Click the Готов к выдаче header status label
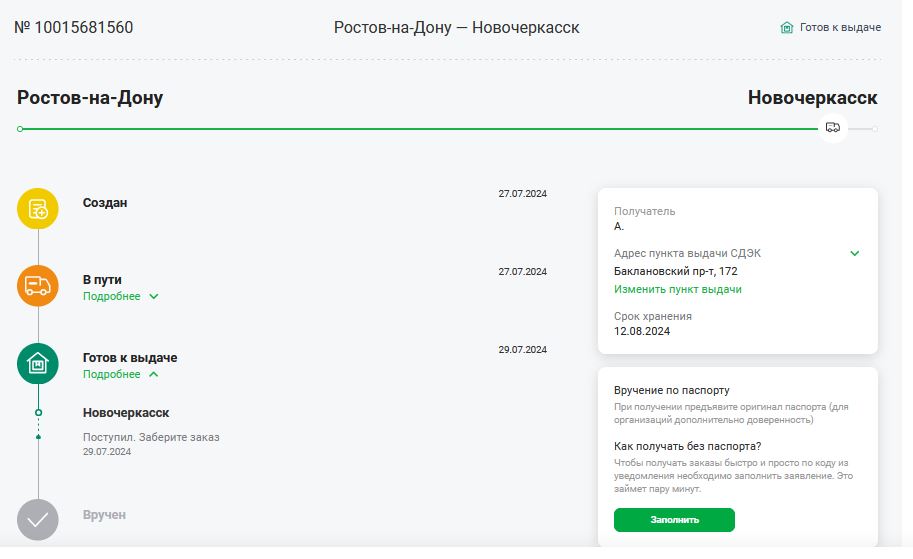 click(840, 27)
